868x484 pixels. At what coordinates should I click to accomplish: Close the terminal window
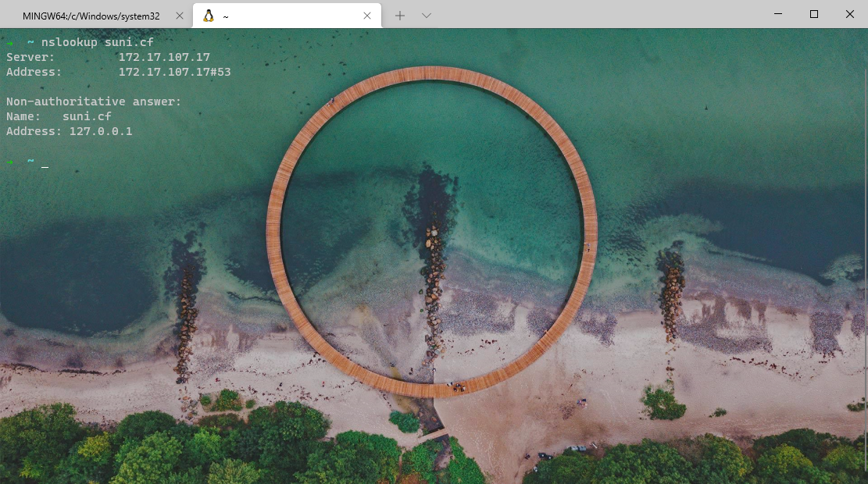[x=850, y=14]
